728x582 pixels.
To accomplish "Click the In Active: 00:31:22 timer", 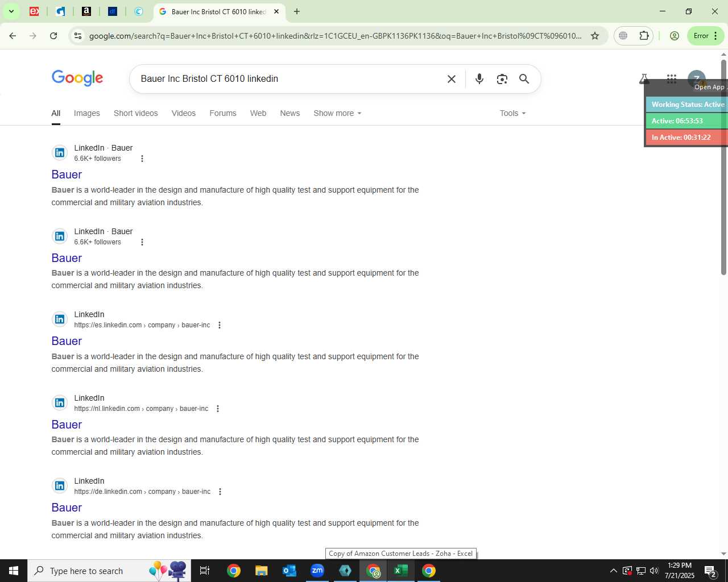I will (687, 138).
